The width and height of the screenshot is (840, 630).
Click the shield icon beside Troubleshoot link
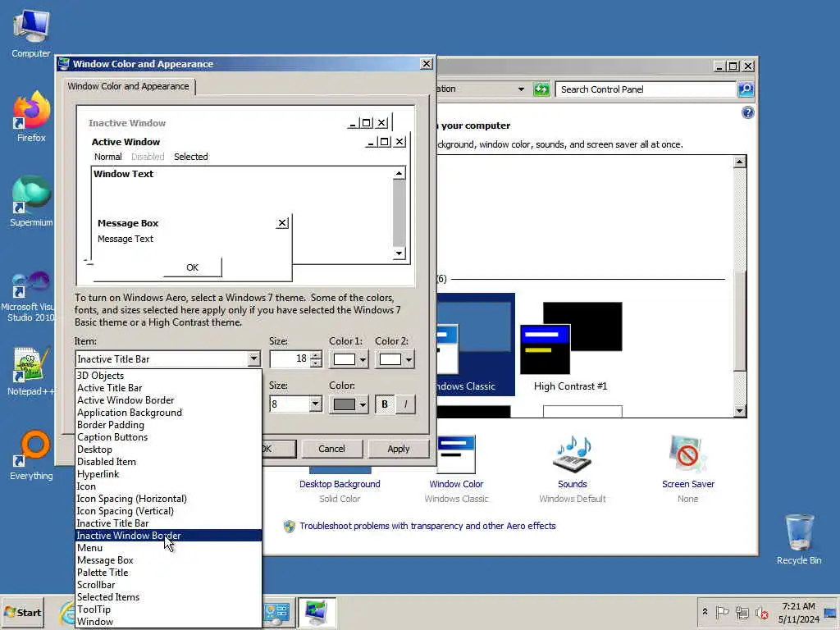pos(290,526)
